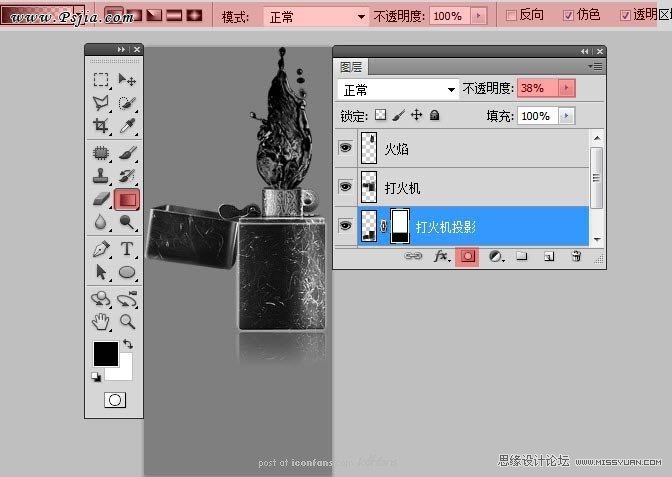Select the Spot Healing Brush tool
Screen dimensions: 672x477
click(101, 153)
